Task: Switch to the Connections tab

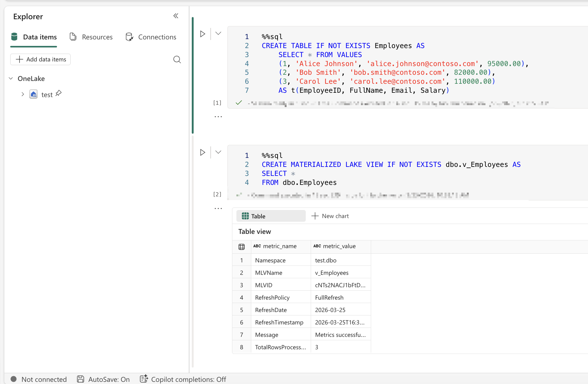Action: pos(151,37)
